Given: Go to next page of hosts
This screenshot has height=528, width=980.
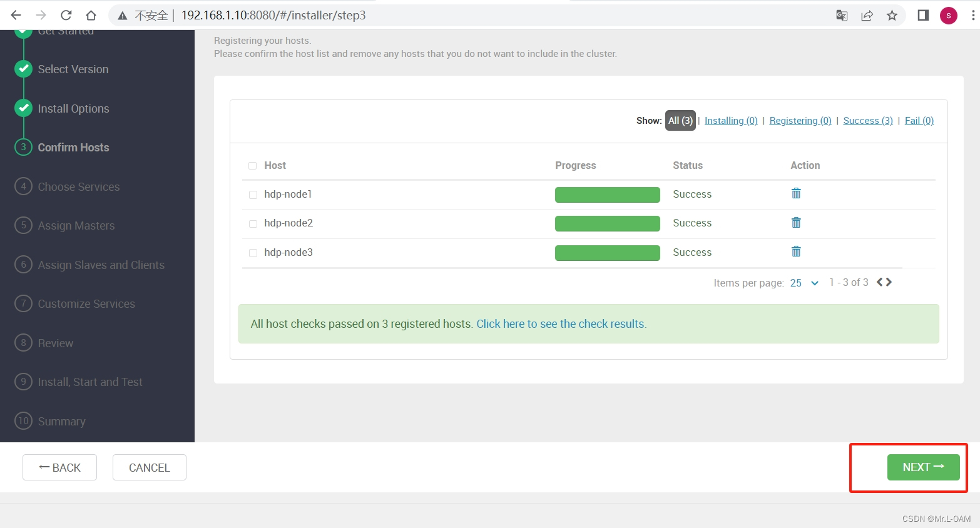Looking at the screenshot, I should [889, 282].
